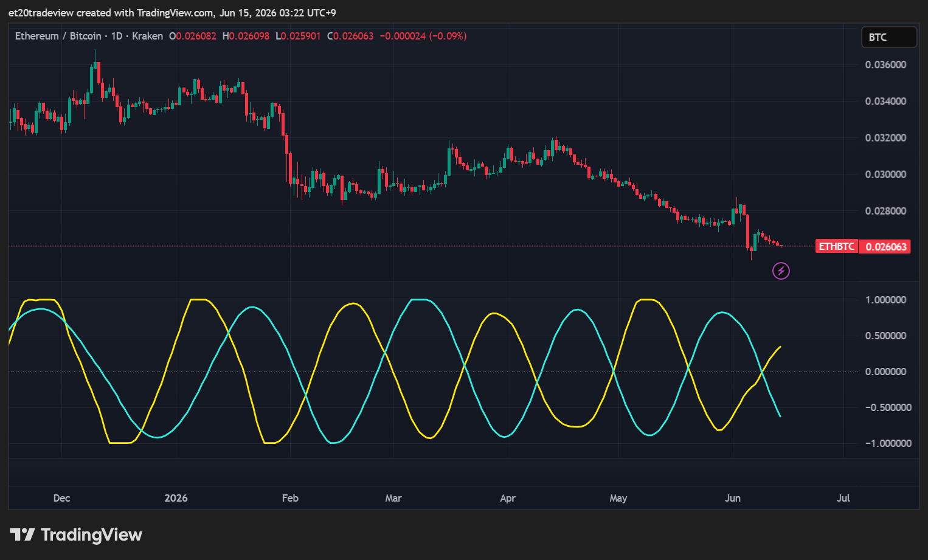This screenshot has width=928, height=560.
Task: Click the Dec label on time axis
Action: (x=61, y=498)
